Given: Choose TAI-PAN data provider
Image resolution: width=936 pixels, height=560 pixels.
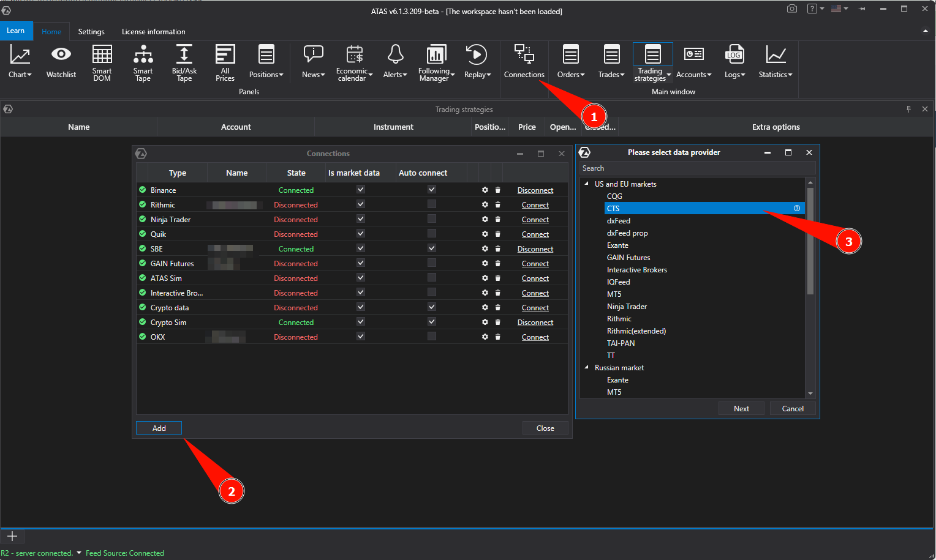Looking at the screenshot, I should 621,343.
